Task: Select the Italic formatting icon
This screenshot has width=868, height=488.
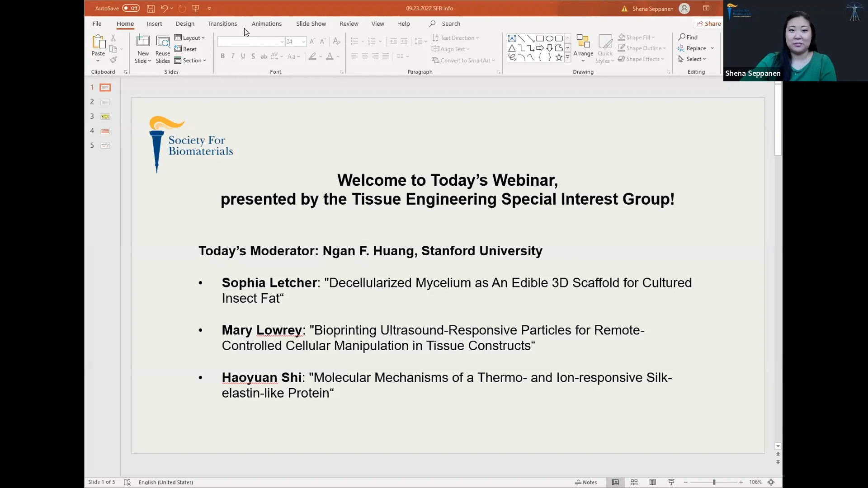Action: coord(233,56)
